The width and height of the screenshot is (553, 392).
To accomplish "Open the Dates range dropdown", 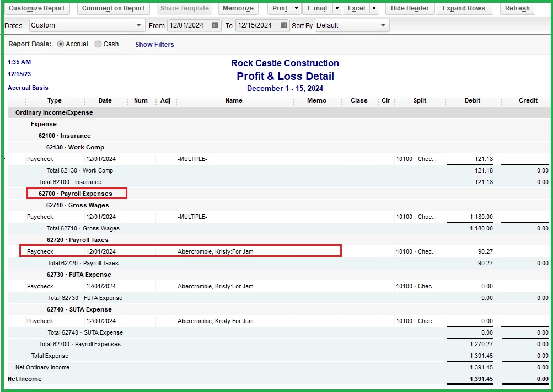I will coord(87,25).
